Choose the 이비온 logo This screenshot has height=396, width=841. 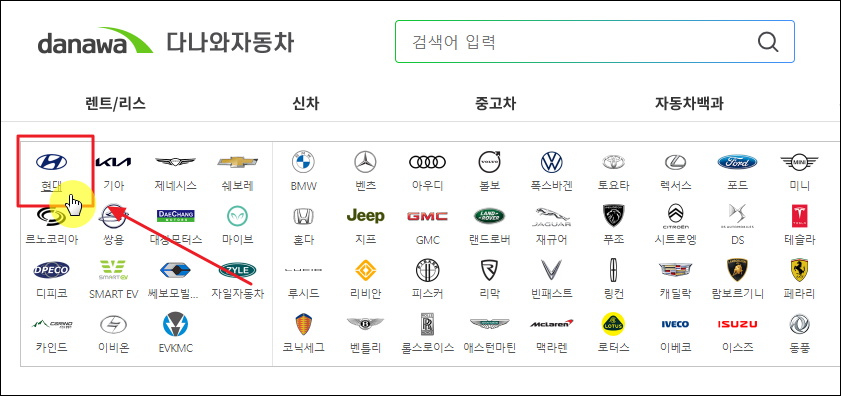[113, 324]
